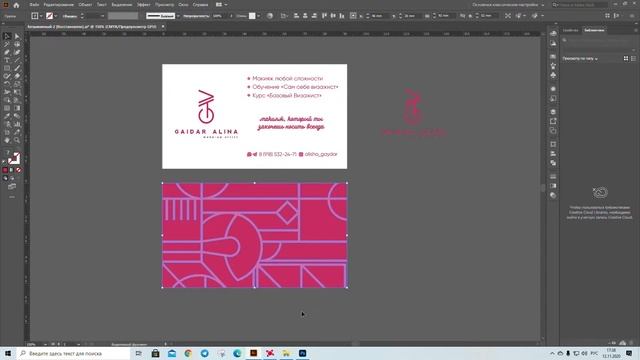640x360 pixels.
Task: Set paint mode to Color under Fill/Stroke
Action: (5, 170)
